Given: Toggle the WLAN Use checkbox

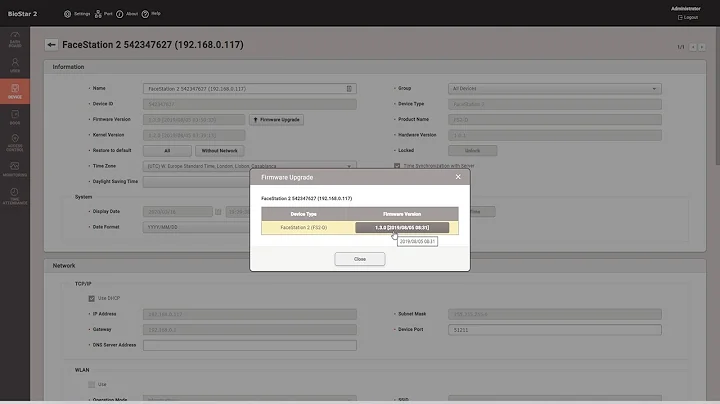Looking at the screenshot, I should (91, 384).
